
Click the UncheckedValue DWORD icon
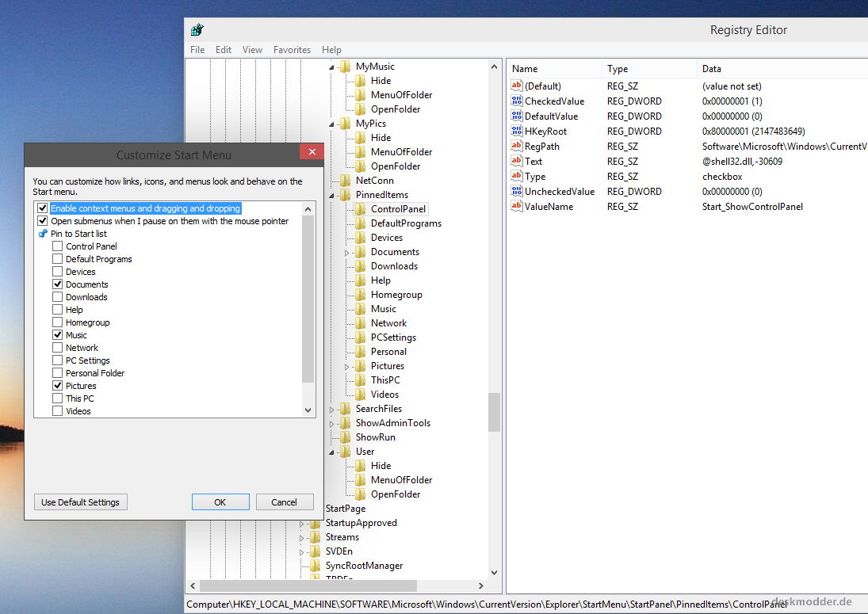point(517,192)
